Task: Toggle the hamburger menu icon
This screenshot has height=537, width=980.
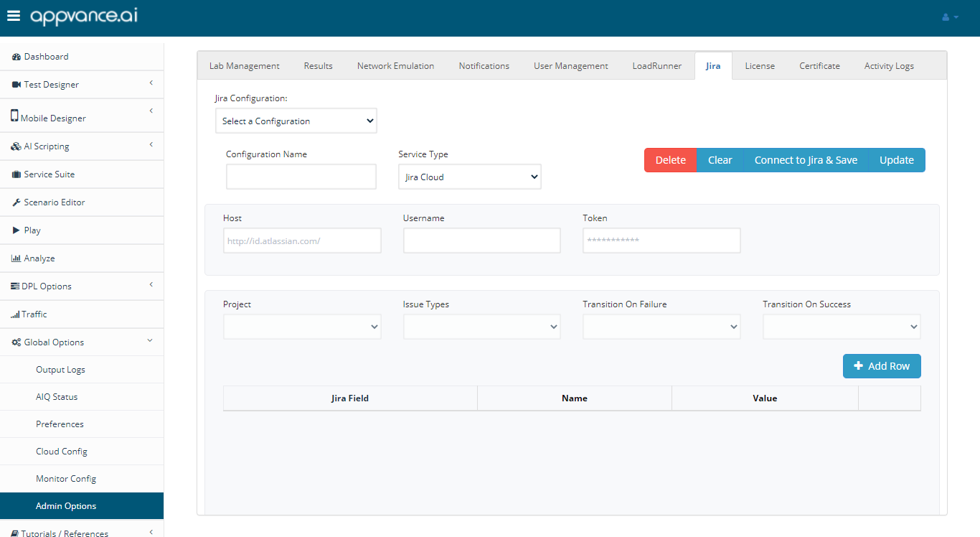Action: pos(14,16)
